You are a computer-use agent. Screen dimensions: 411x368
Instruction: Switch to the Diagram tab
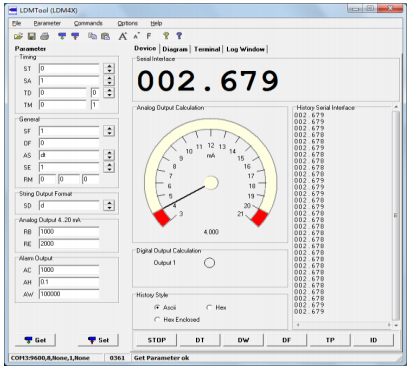click(175, 49)
